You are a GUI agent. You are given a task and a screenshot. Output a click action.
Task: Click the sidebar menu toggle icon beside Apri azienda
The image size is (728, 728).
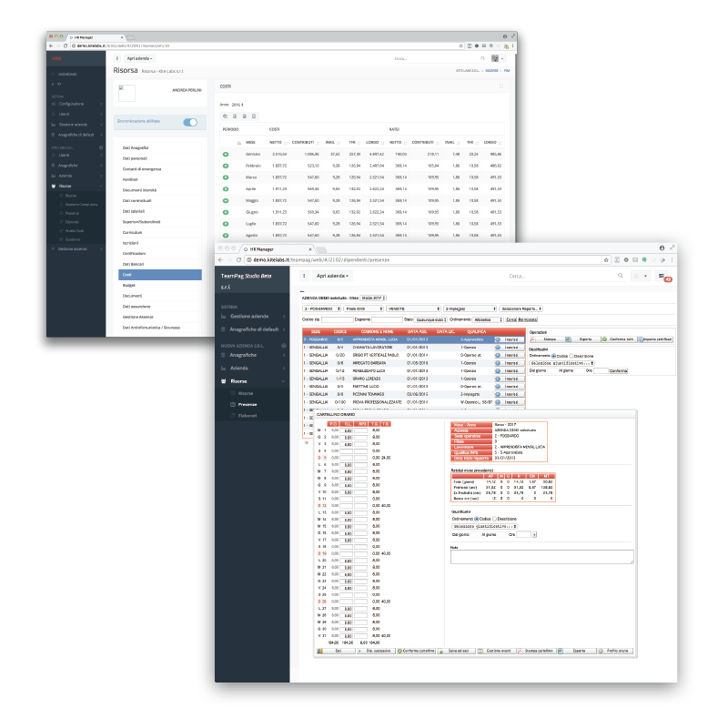click(303, 275)
